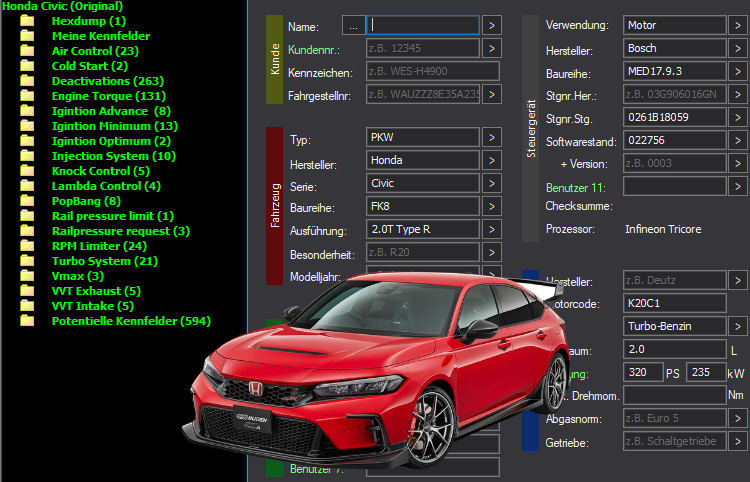Click the Benutzer 11 input field
The width and height of the screenshot is (750, 482).
click(675, 186)
